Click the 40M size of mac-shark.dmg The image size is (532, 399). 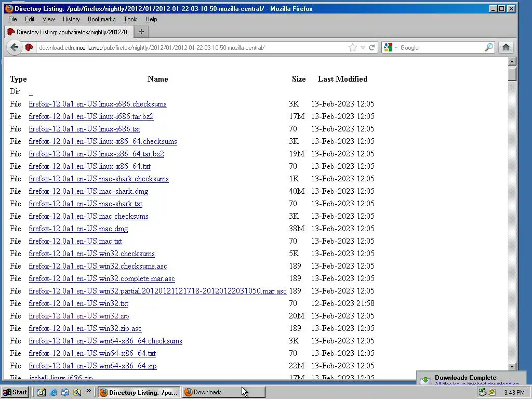tap(297, 191)
